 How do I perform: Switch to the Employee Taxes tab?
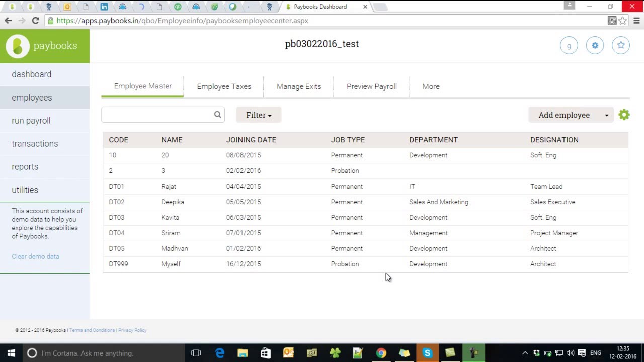pos(224,86)
